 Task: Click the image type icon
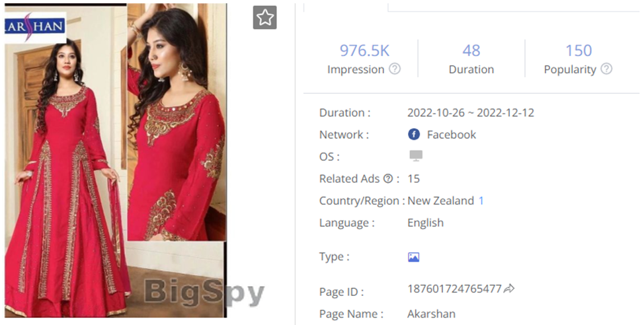[414, 258]
